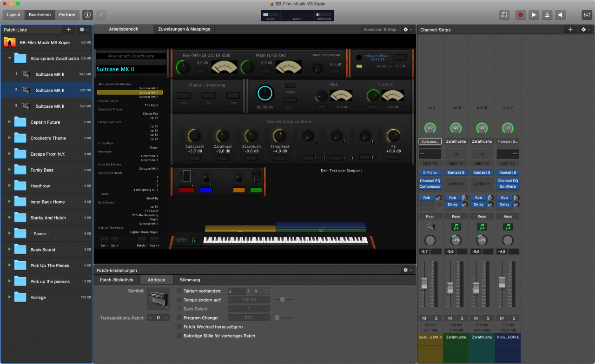The height and width of the screenshot is (364, 595).
Task: Expand the Vorlage set
Action: 9,297
